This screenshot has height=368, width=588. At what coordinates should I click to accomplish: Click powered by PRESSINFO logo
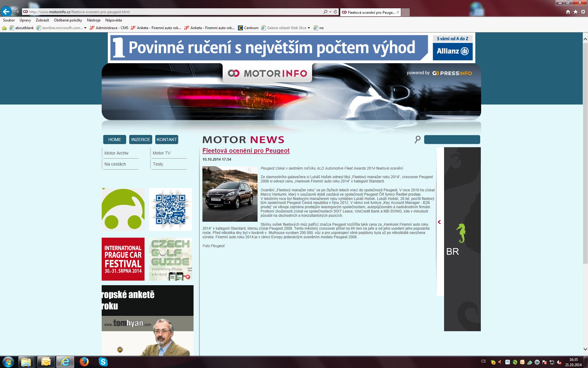tap(439, 73)
